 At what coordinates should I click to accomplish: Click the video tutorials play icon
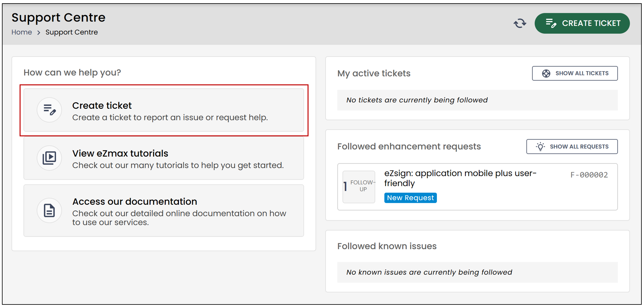[x=49, y=158]
